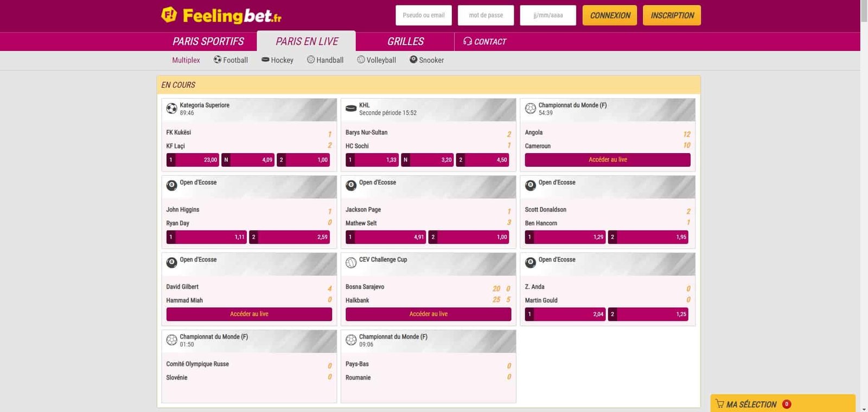868x412 pixels.
Task: Open the Paris Sportifs tab
Action: point(208,41)
